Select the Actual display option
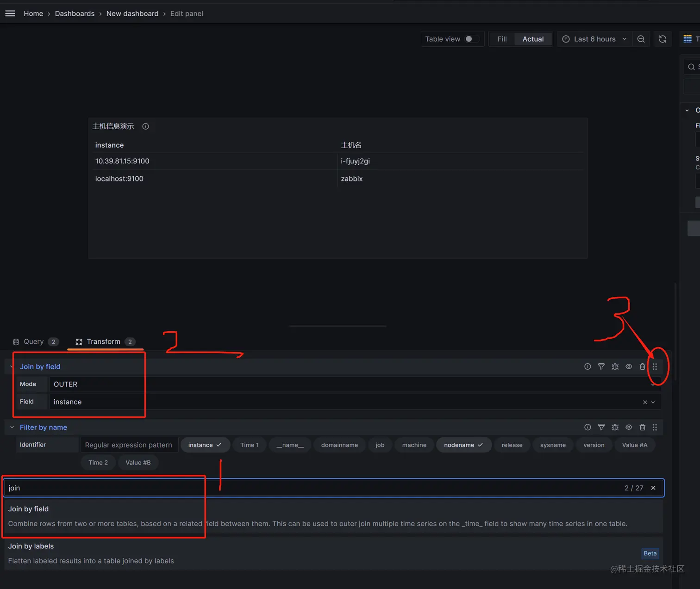 point(533,39)
